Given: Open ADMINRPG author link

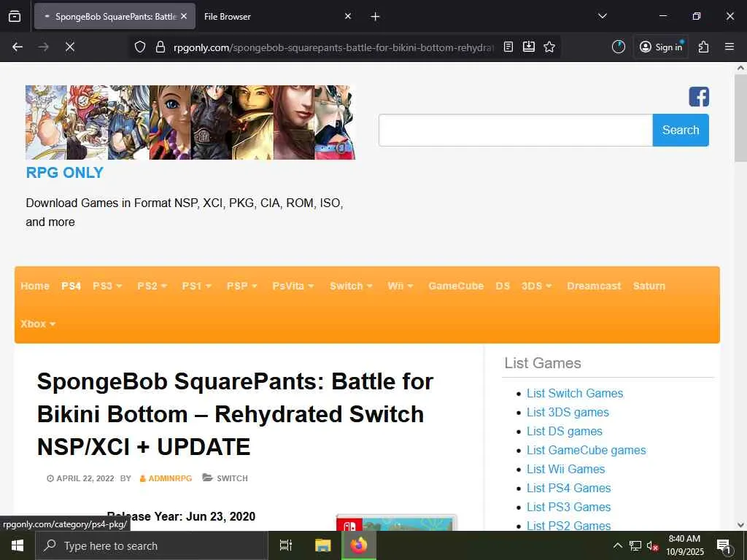Looking at the screenshot, I should [x=169, y=478].
